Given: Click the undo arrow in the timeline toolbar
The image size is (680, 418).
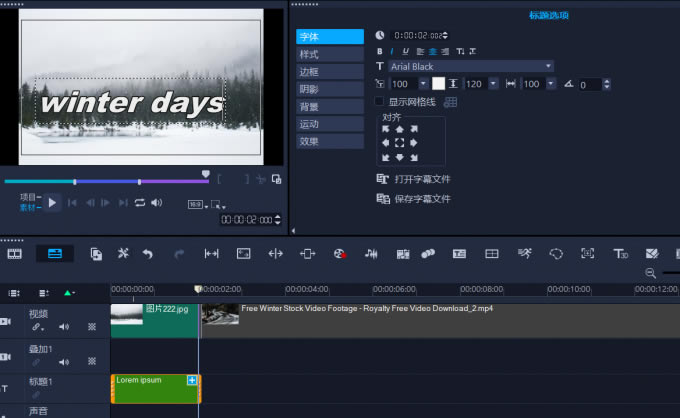Looking at the screenshot, I should (148, 254).
